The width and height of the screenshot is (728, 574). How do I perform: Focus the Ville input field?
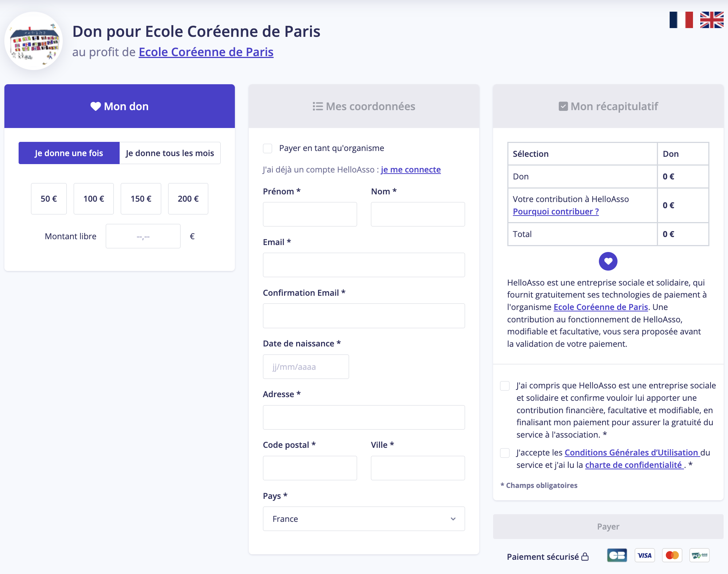[x=418, y=468]
